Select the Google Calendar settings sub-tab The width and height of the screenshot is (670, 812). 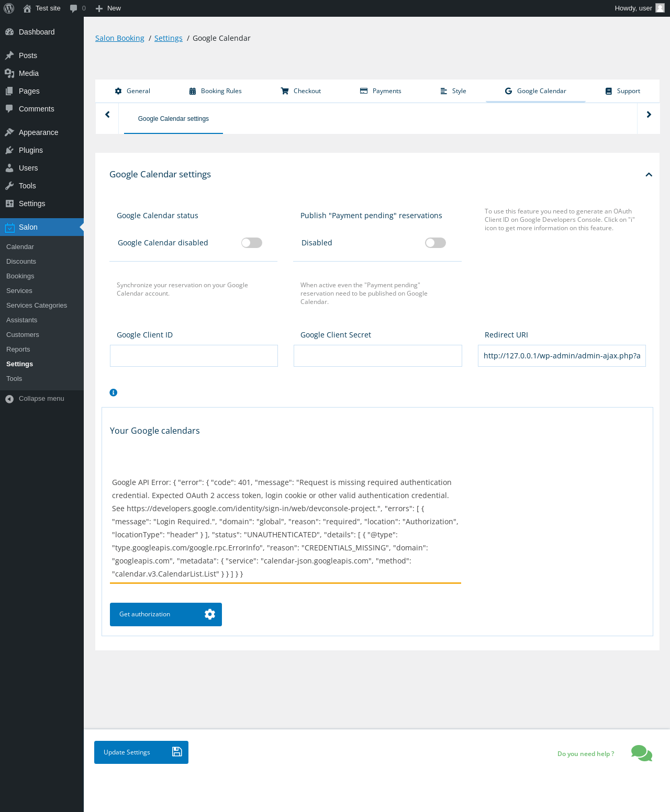[173, 119]
